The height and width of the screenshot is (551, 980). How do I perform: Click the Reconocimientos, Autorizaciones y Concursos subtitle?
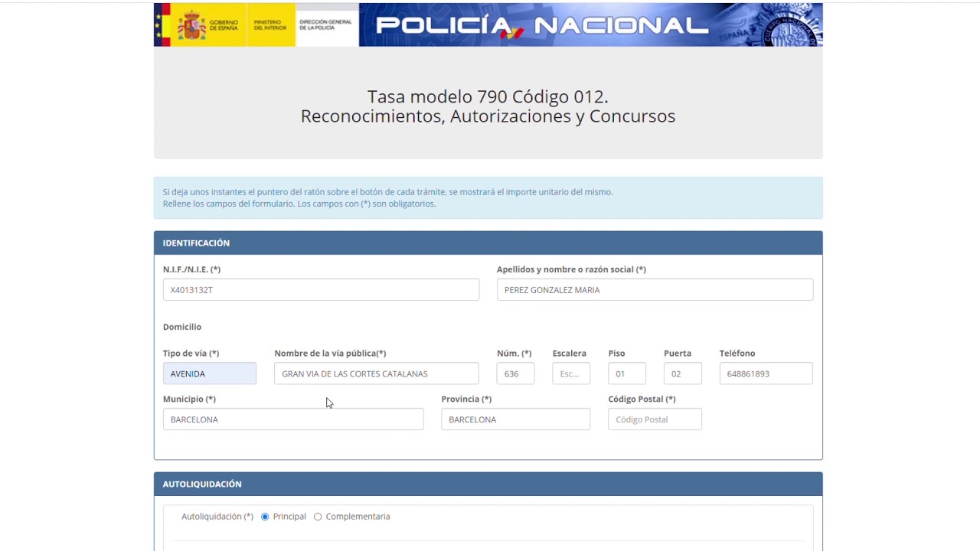point(488,116)
